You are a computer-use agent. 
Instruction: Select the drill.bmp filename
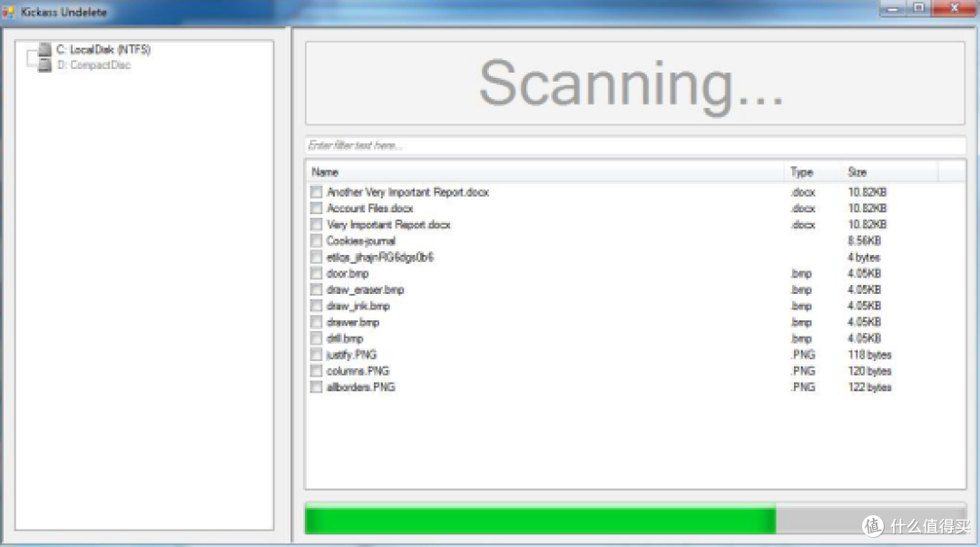point(345,338)
